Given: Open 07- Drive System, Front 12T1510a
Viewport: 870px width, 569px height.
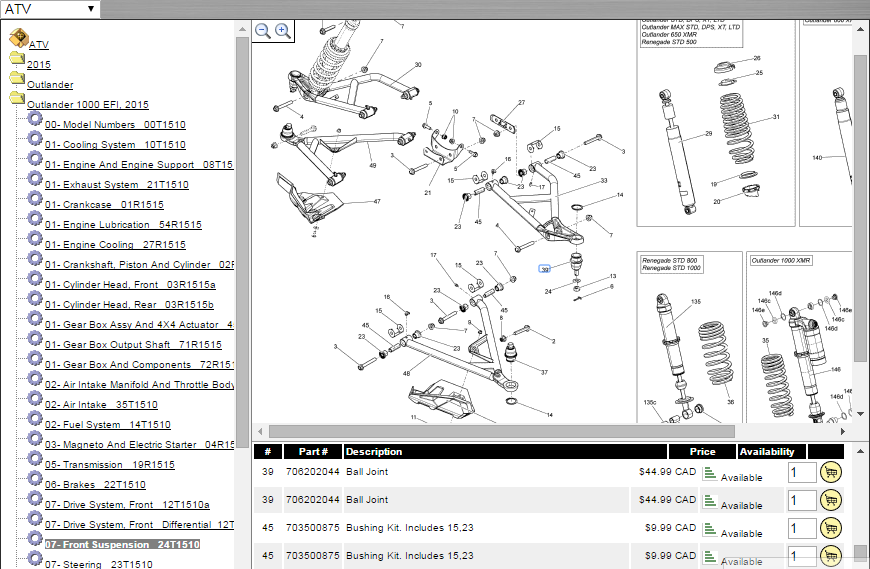Looking at the screenshot, I should (x=127, y=505).
